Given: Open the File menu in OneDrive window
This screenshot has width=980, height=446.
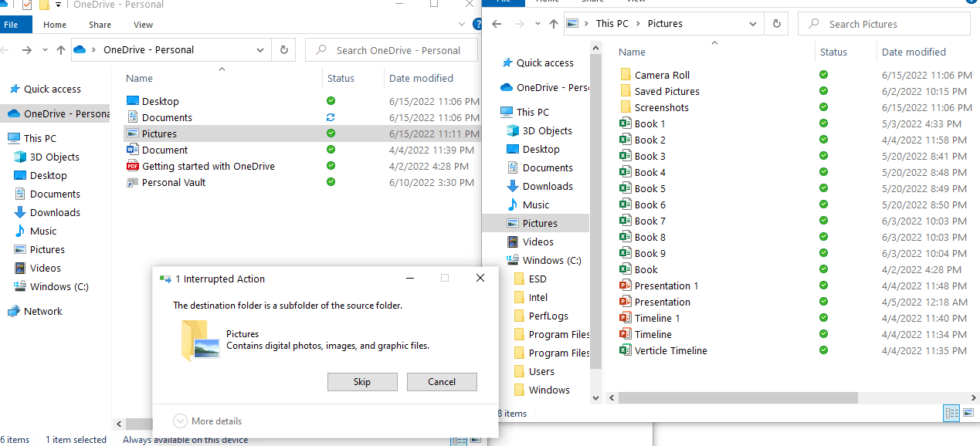Looking at the screenshot, I should pyautogui.click(x=12, y=25).
